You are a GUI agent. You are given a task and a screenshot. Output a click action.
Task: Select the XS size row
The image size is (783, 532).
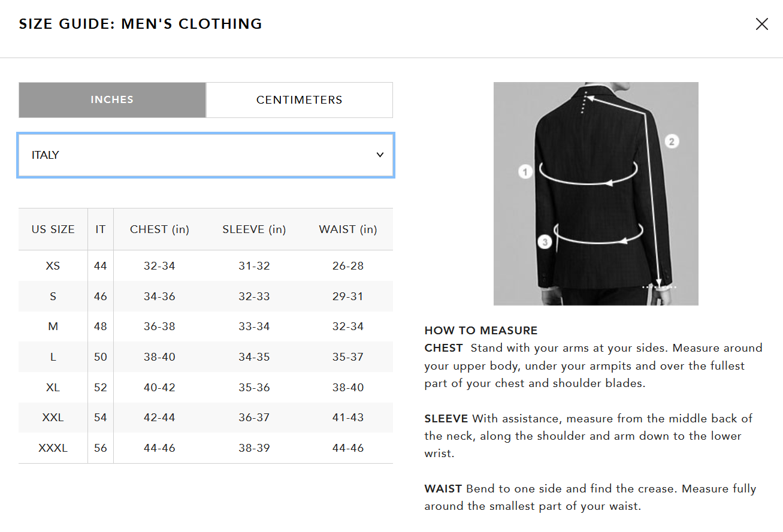206,266
